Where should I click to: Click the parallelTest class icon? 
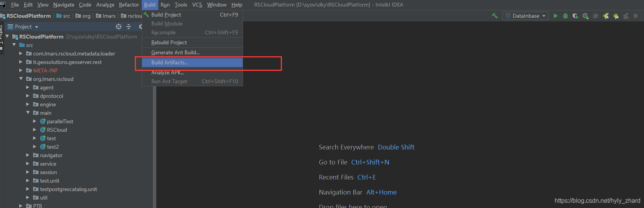(x=43, y=121)
